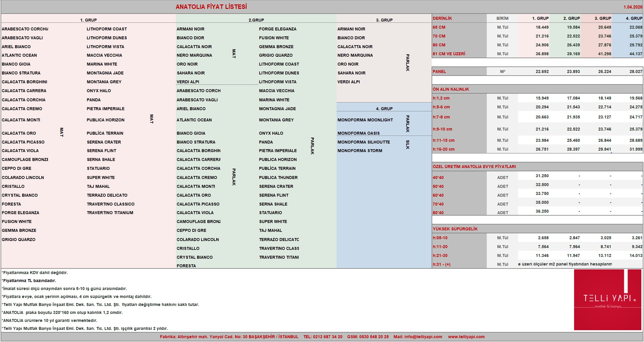Click the '4. GRUP' heading above the Monoforma products
The width and height of the screenshot is (644, 342).
pyautogui.click(x=384, y=109)
